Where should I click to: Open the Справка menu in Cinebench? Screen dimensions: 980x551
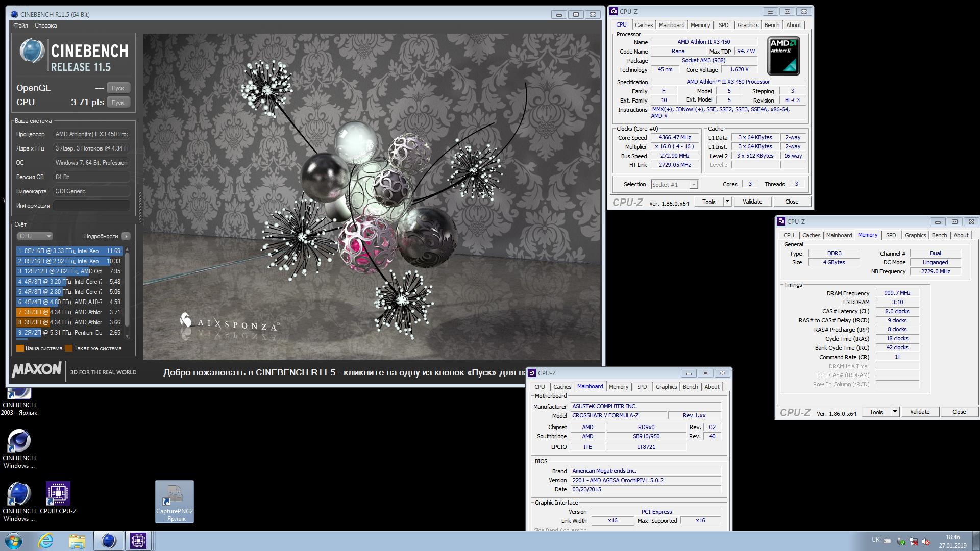tap(46, 26)
